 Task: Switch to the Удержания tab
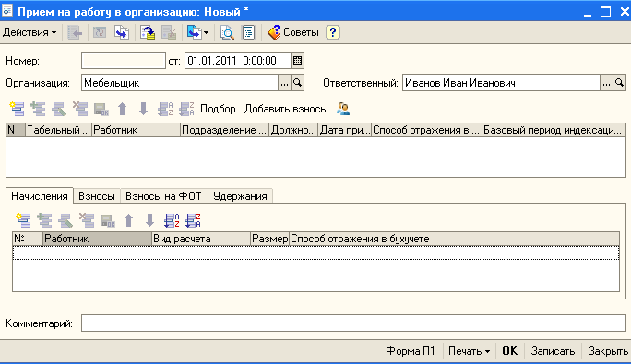tap(240, 196)
